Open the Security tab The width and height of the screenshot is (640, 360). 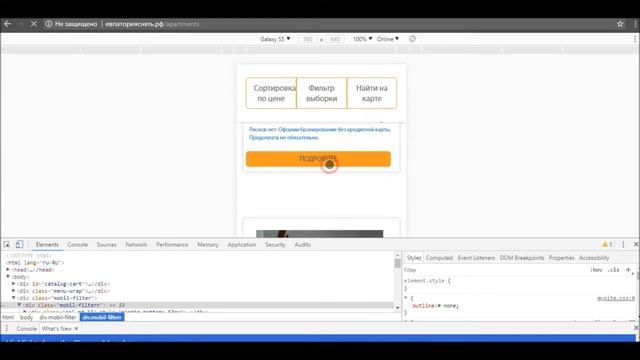point(275,244)
